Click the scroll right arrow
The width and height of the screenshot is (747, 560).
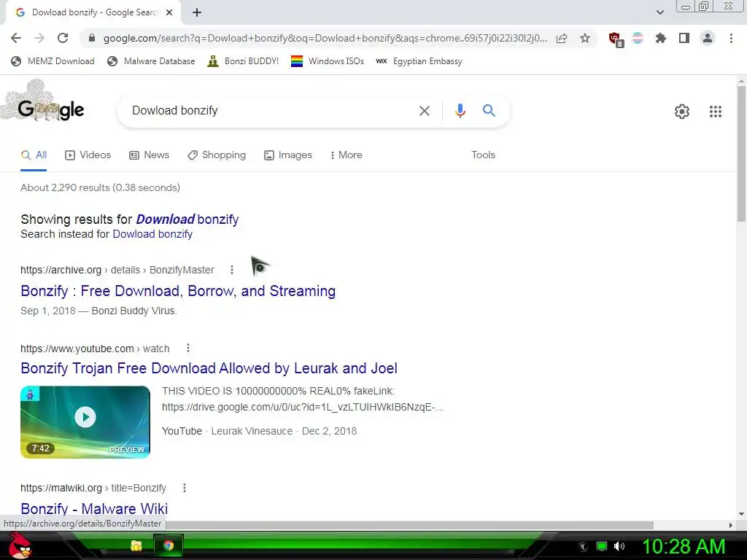[x=731, y=525]
